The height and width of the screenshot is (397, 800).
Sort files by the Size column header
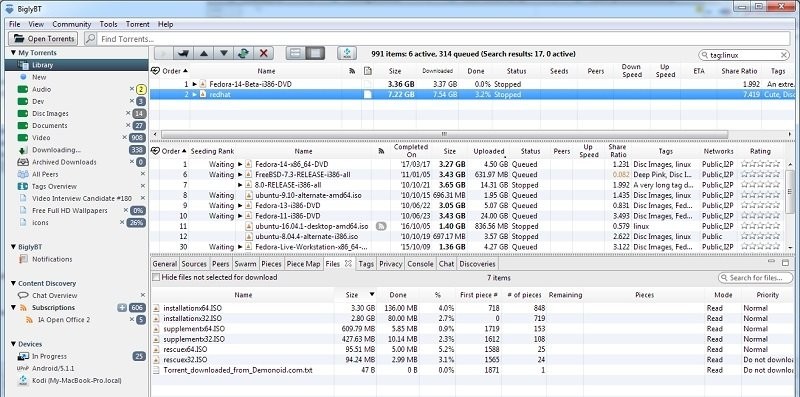click(x=355, y=294)
